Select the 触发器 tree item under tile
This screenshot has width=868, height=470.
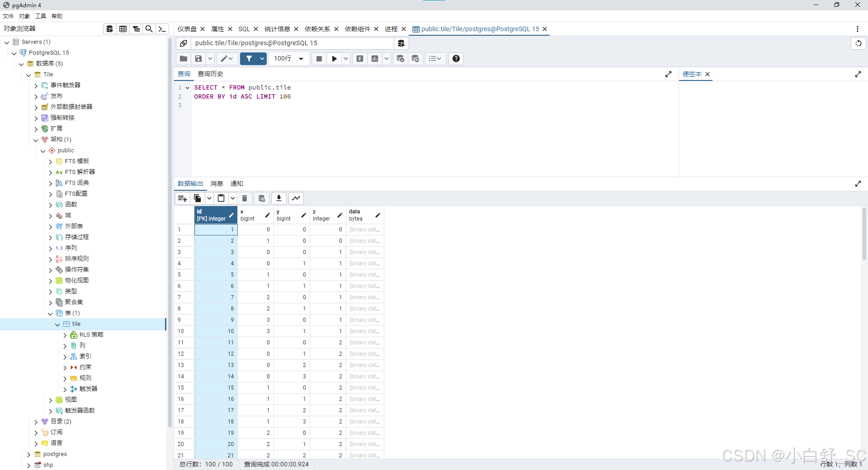[88, 389]
